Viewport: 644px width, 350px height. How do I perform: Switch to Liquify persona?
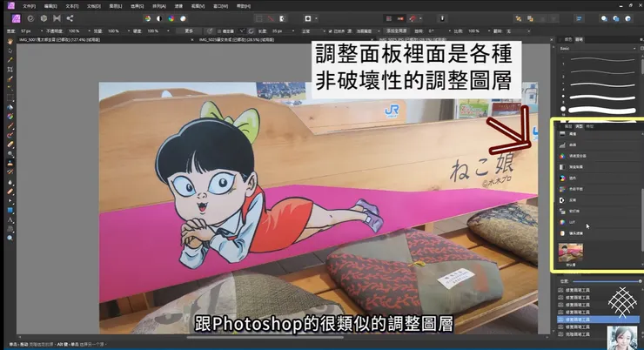30,18
